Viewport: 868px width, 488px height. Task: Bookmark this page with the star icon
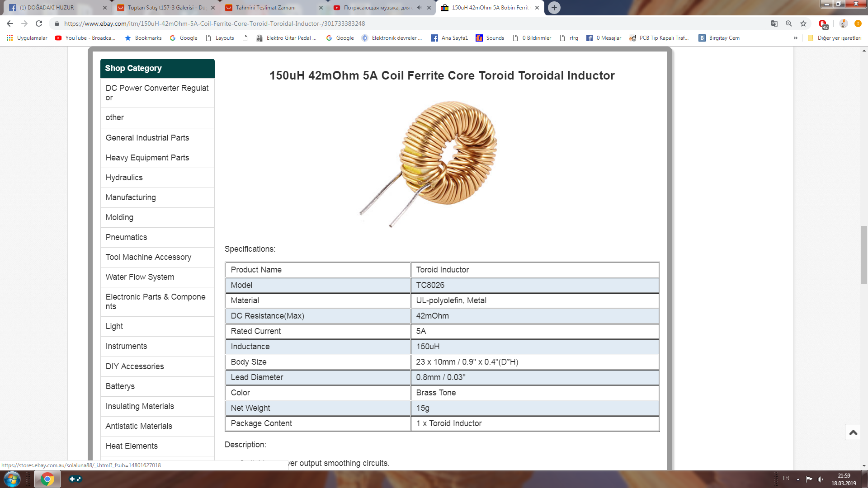[803, 23]
